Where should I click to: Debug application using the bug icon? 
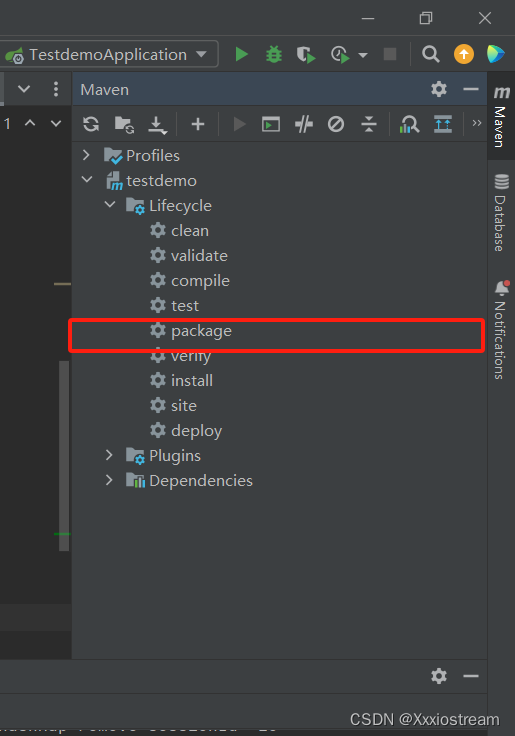click(x=274, y=54)
